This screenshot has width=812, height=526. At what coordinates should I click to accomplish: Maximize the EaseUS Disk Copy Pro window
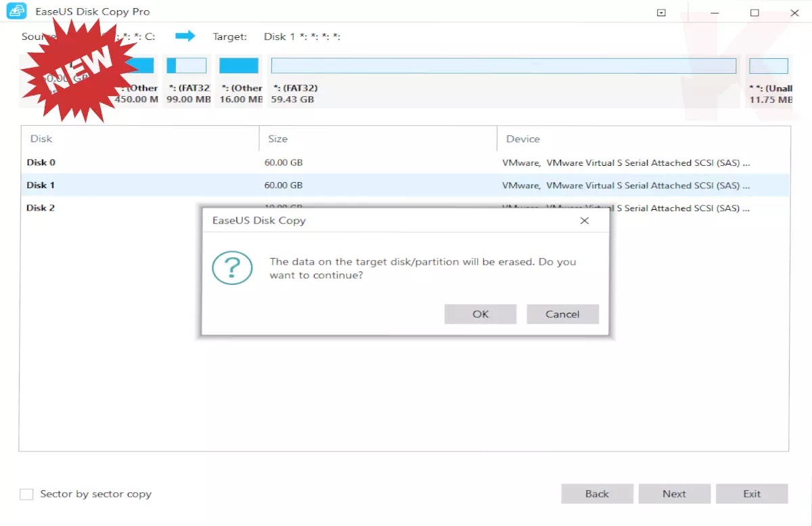tap(754, 13)
